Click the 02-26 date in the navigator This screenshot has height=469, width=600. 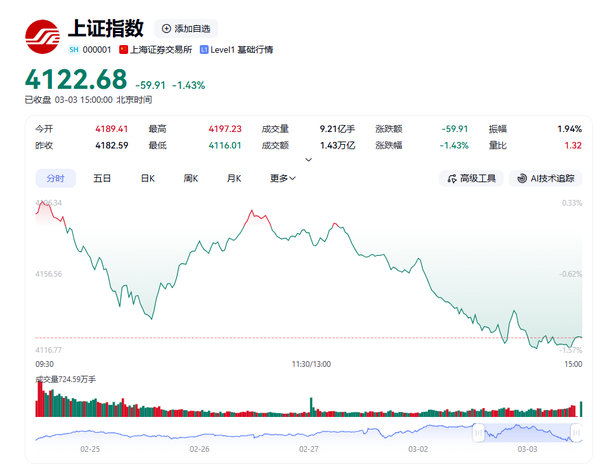pos(199,449)
